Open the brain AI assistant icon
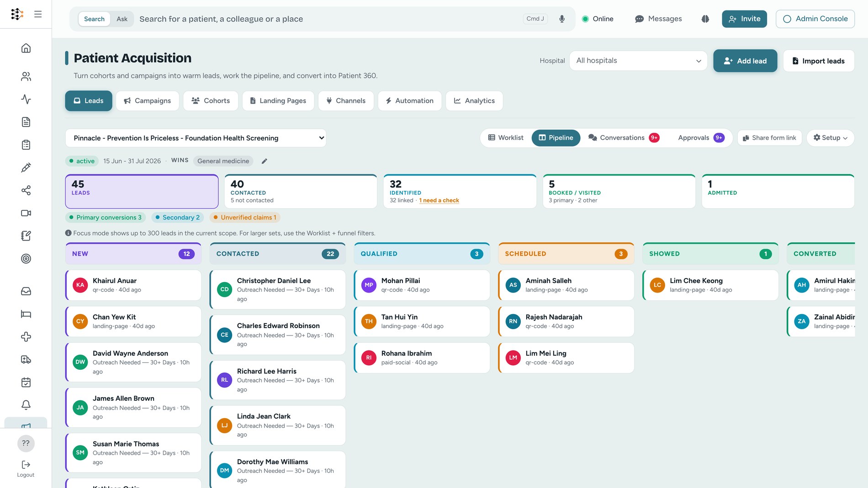 705,19
